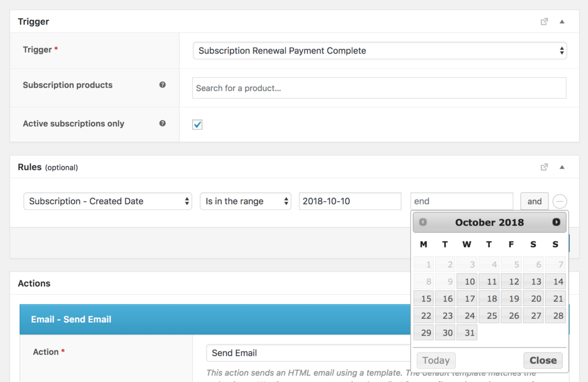Go to next month in date picker
The width and height of the screenshot is (588, 382).
[555, 222]
